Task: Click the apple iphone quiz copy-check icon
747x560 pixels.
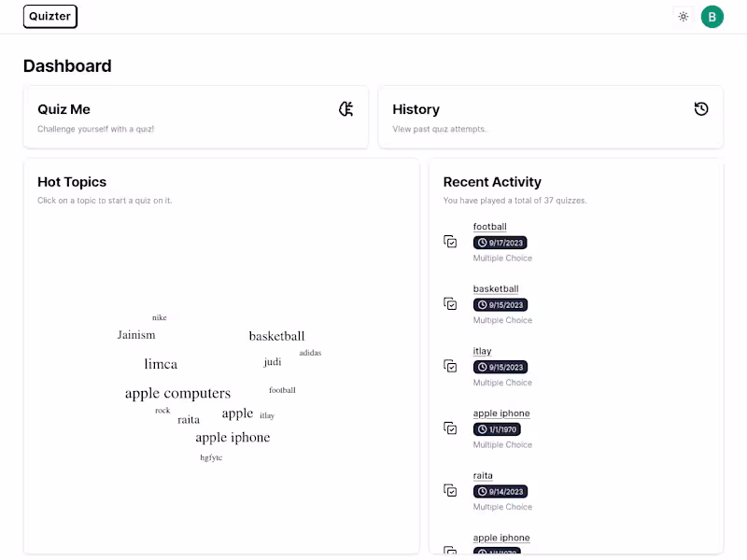Action: click(x=450, y=428)
